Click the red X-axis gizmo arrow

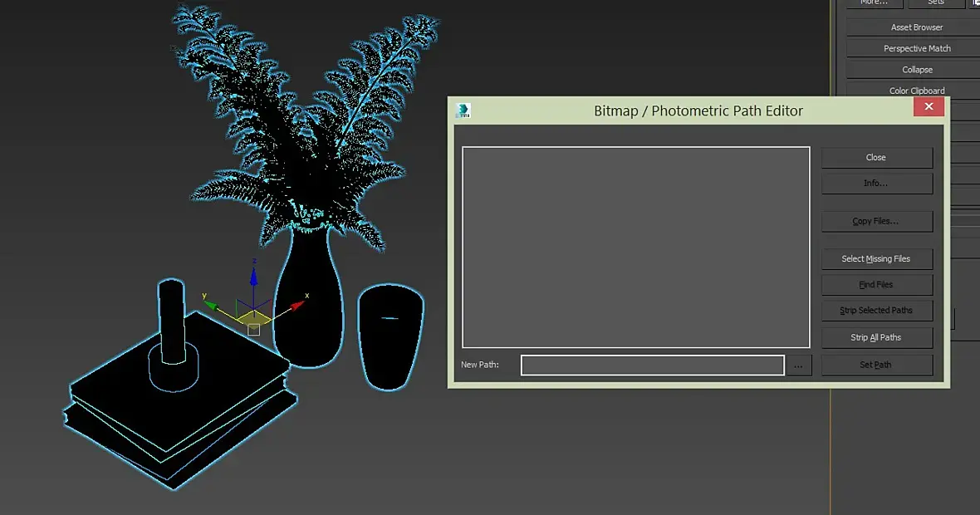(296, 305)
